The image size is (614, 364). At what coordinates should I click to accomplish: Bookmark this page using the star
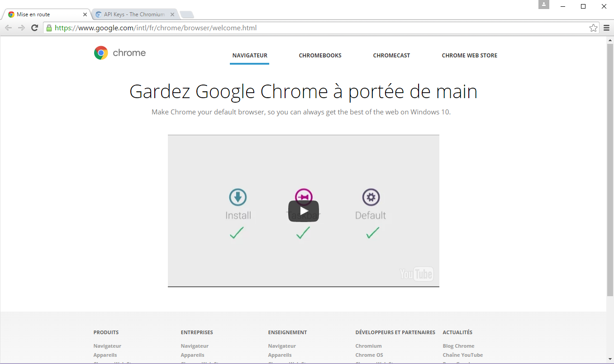coord(593,28)
